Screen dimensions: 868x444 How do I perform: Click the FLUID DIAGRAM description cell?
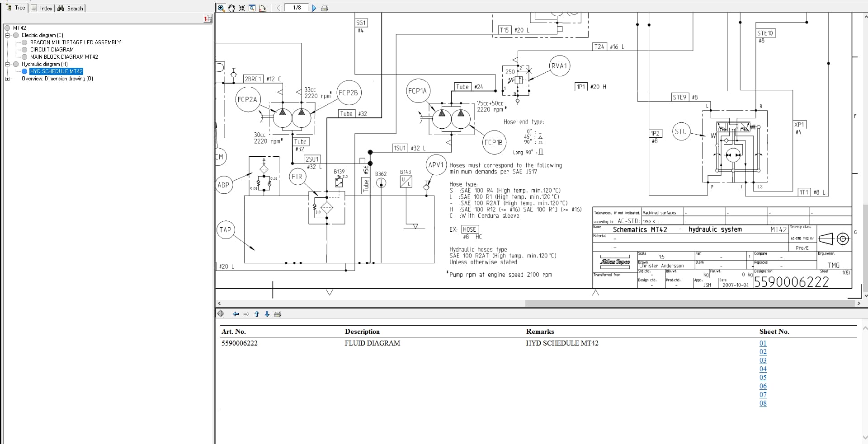pyautogui.click(x=373, y=343)
